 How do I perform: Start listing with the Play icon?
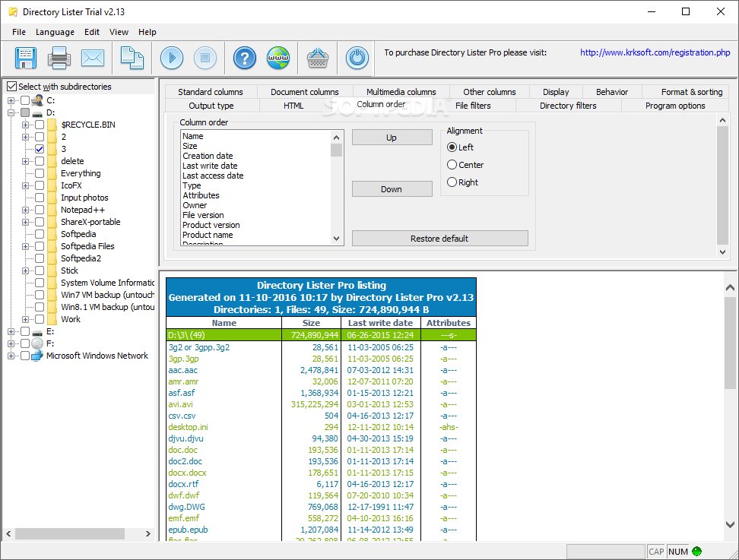172,58
